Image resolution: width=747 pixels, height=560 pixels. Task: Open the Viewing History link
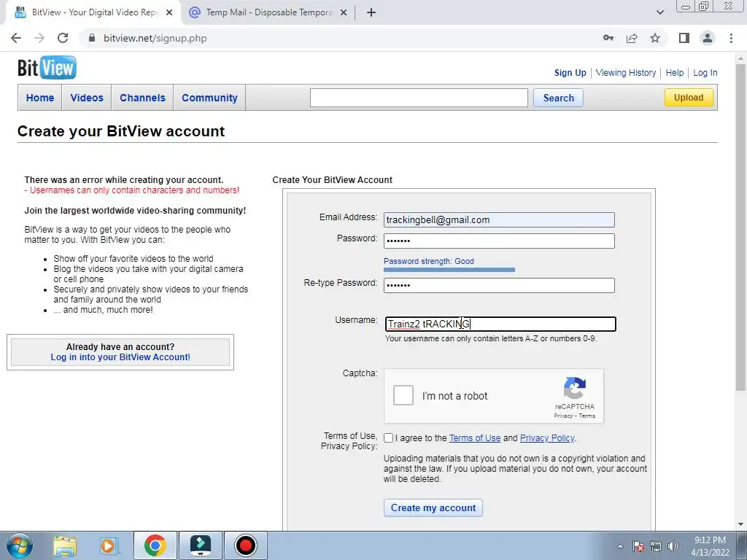[x=625, y=73]
